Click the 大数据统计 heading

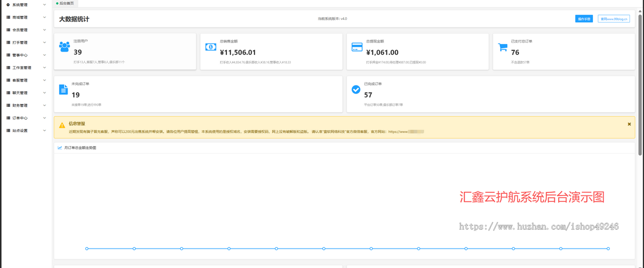pos(74,19)
